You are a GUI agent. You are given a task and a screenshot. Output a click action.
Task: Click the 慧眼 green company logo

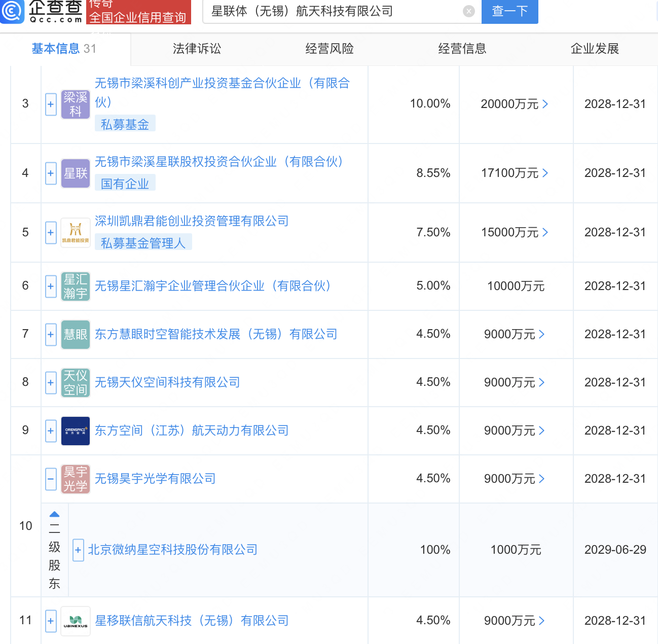76,335
